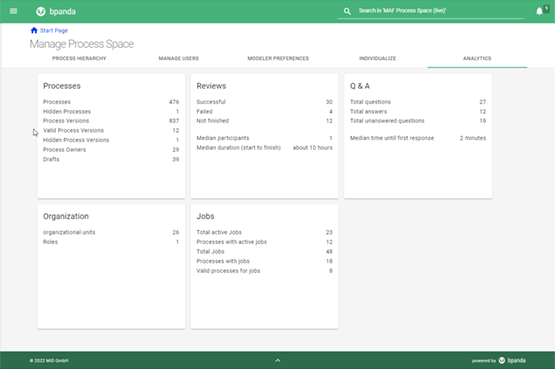
Task: Click the powered by text in footer
Action: click(484, 361)
